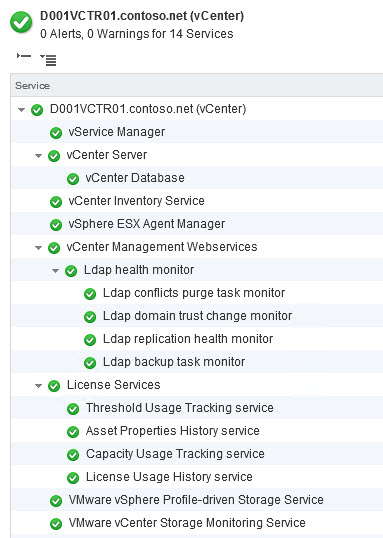The height and width of the screenshot is (538, 383).
Task: Click the collapse all tree icon
Action: (x=24, y=56)
